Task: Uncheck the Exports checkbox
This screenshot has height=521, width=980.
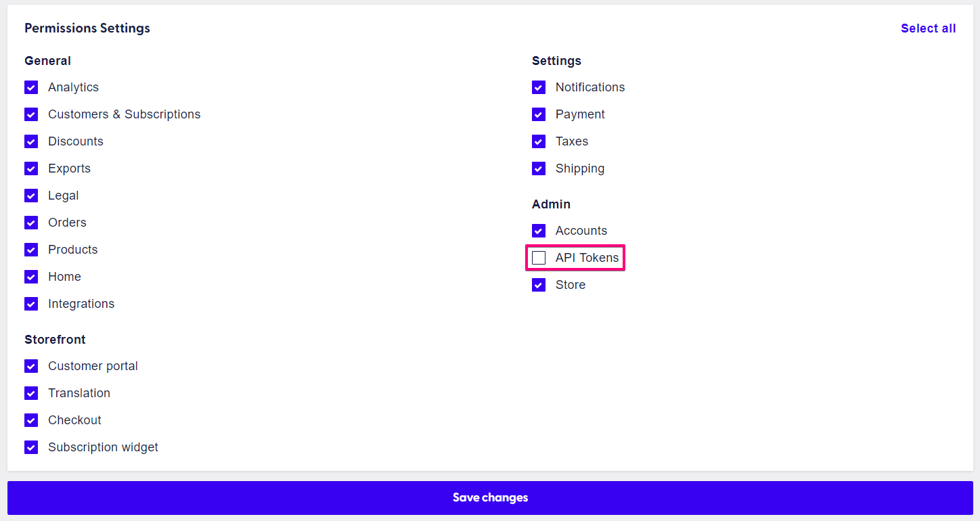Action: pos(31,168)
